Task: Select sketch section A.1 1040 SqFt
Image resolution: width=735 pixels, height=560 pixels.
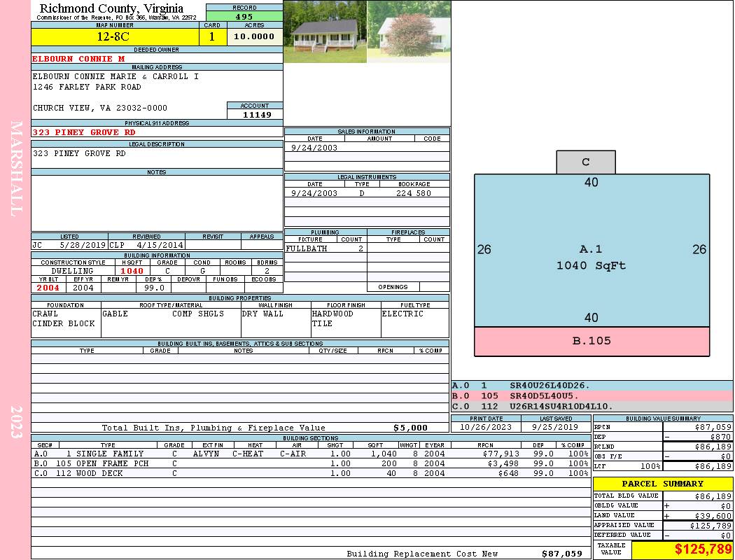Action: tap(591, 250)
